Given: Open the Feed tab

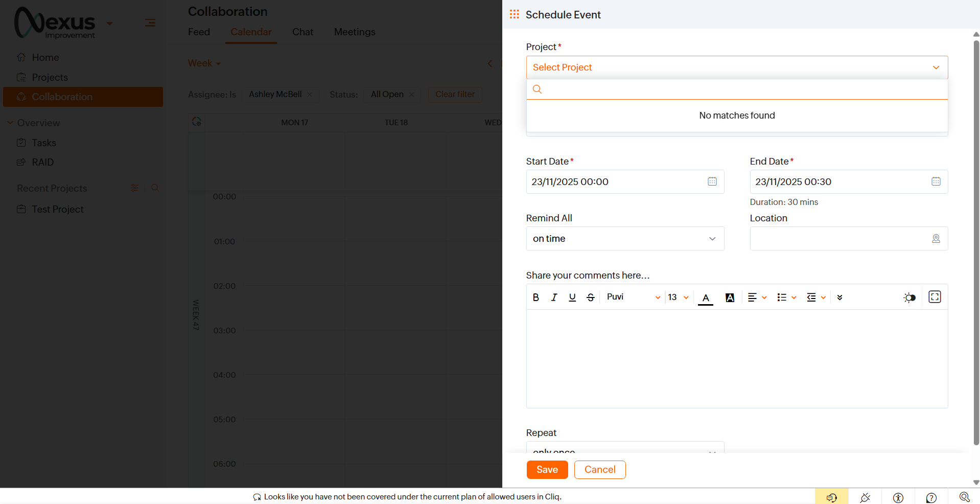Looking at the screenshot, I should [199, 32].
